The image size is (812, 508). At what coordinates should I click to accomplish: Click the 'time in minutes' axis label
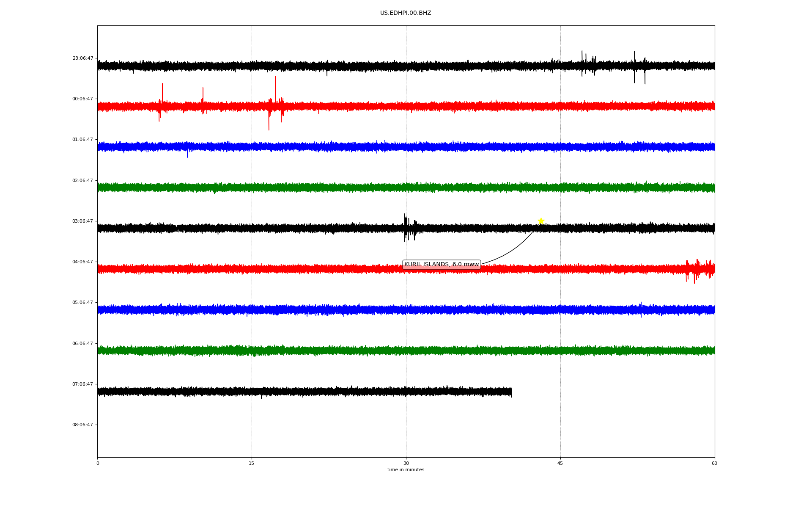406,470
